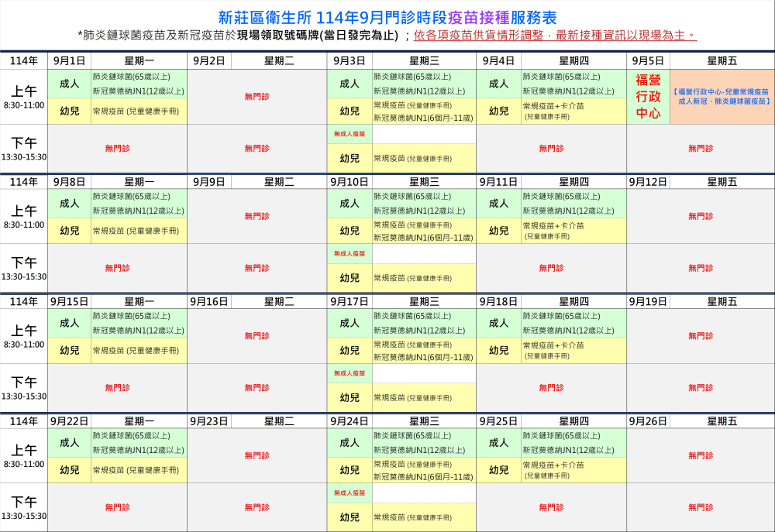Select the 9月3日 date cell
This screenshot has height=532, width=775.
tap(350, 60)
